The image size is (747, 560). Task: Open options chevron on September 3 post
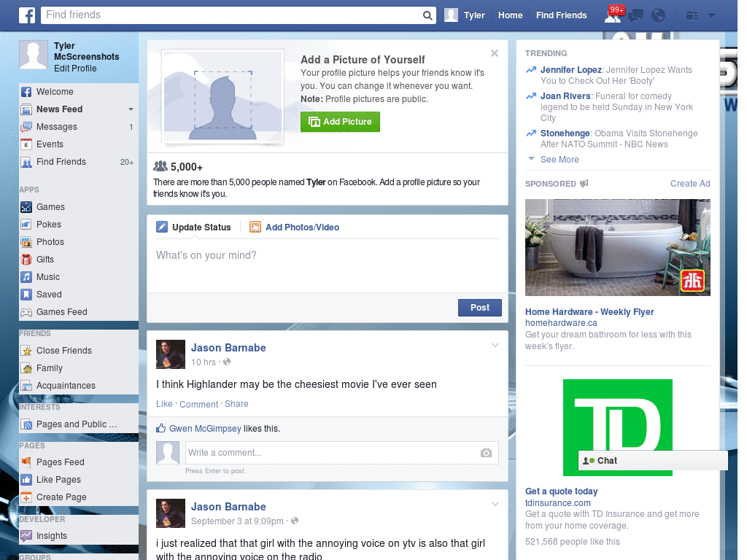(x=495, y=504)
